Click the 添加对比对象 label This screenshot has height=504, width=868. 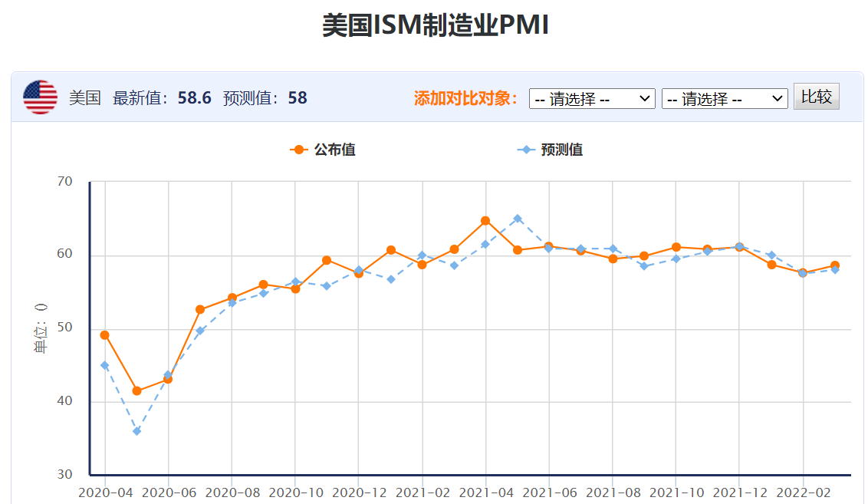click(x=466, y=98)
